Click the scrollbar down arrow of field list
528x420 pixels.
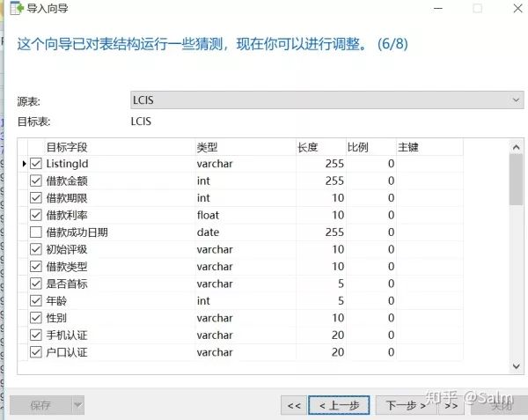[x=516, y=366]
